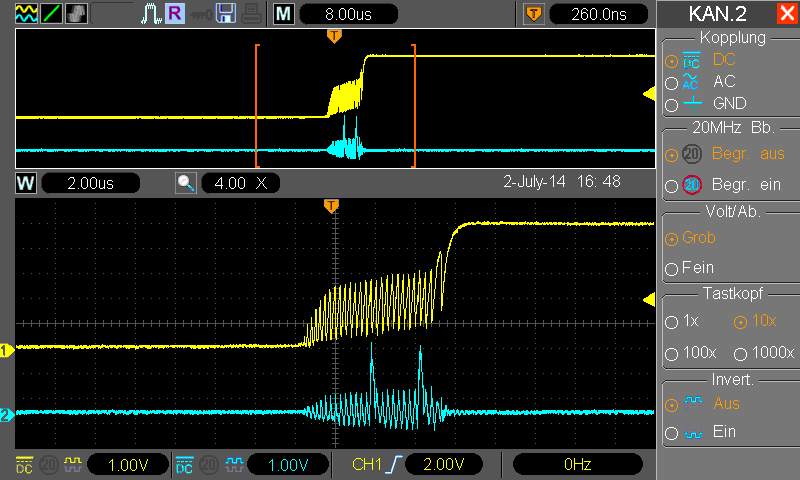Select Grob volts per division option

[671, 239]
